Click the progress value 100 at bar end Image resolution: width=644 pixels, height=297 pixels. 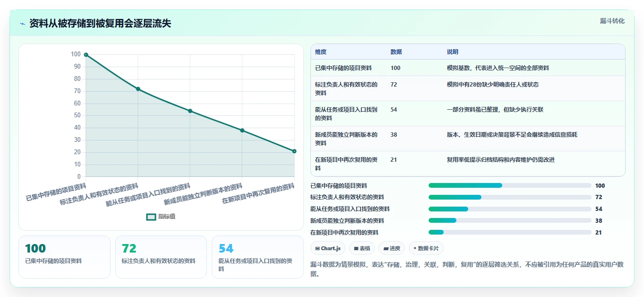click(600, 186)
